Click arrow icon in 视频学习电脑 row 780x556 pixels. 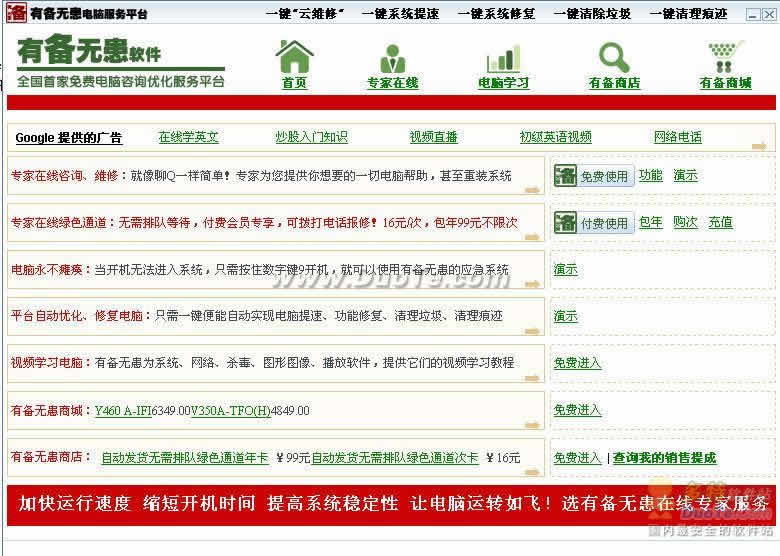point(532,378)
